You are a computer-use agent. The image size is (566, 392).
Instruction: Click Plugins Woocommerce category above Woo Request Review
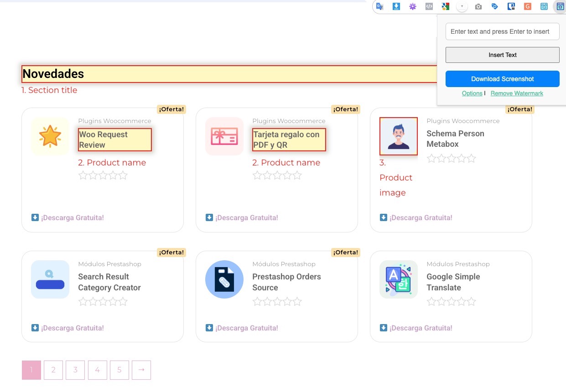pos(114,121)
